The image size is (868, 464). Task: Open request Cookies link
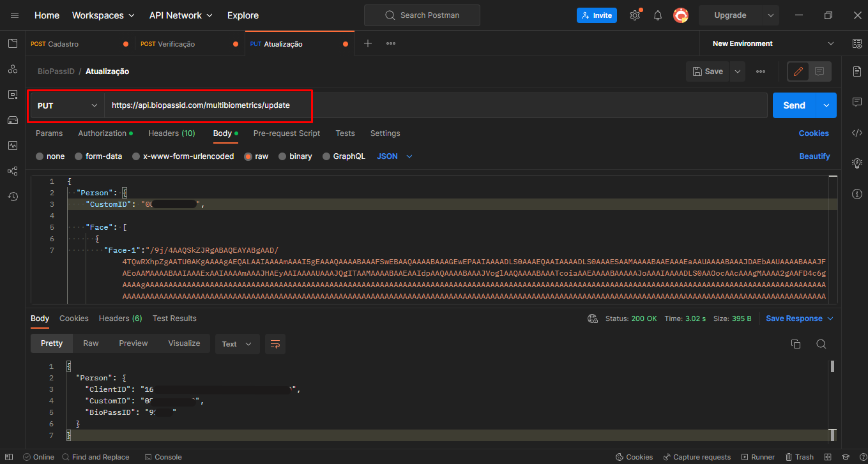click(814, 133)
